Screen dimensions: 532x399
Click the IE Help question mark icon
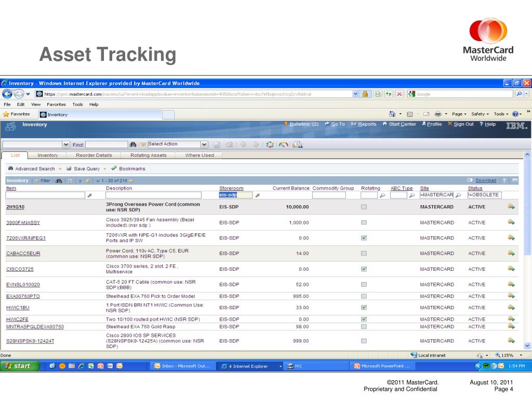(x=515, y=114)
